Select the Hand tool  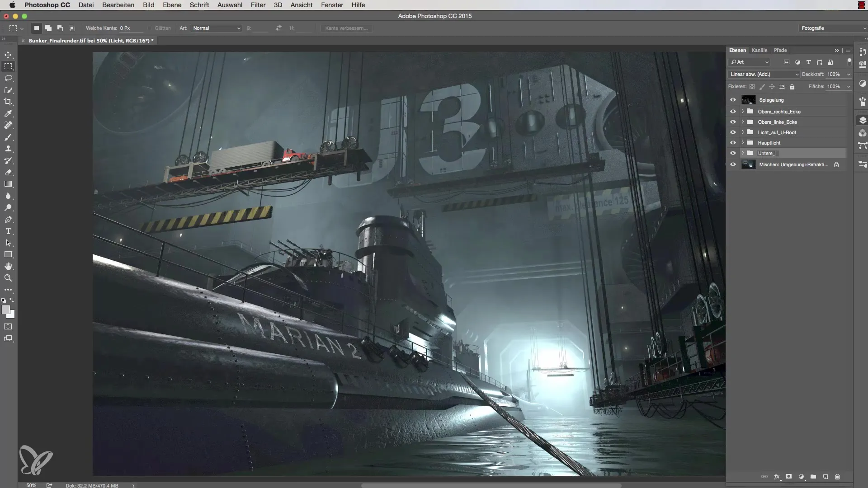pyautogui.click(x=8, y=266)
